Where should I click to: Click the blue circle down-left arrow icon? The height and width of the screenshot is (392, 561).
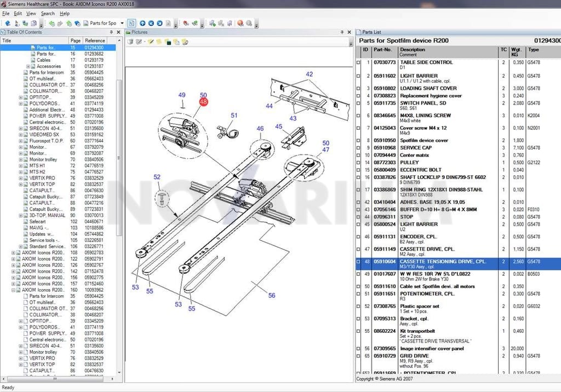pos(151,23)
